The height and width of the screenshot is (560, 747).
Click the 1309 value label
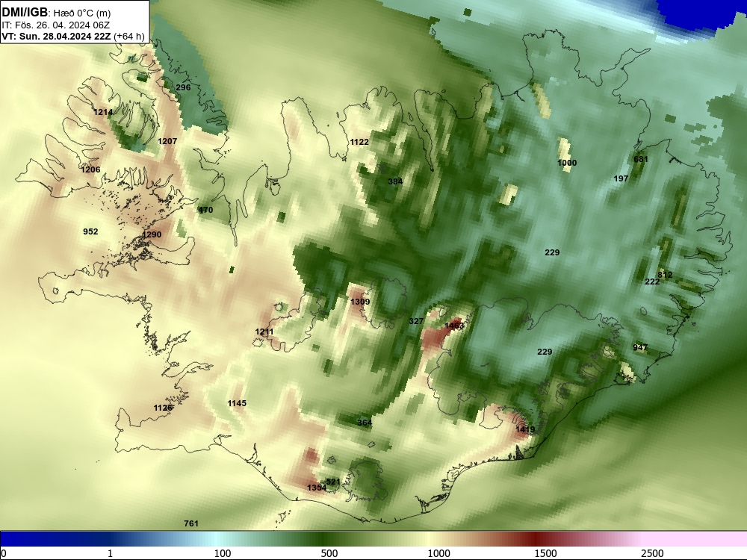(x=360, y=302)
